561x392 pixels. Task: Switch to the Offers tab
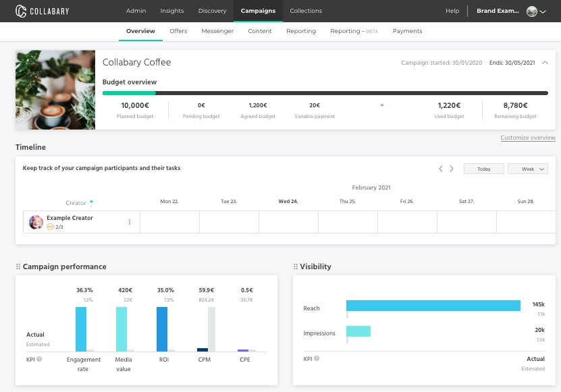coord(178,31)
